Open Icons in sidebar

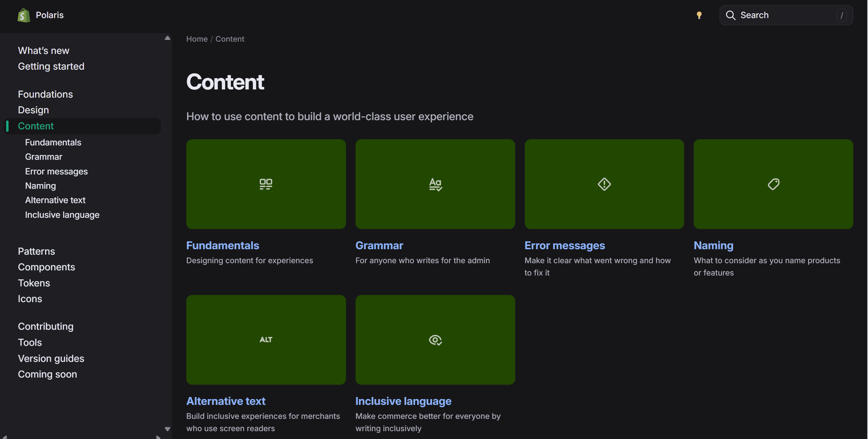[30, 299]
